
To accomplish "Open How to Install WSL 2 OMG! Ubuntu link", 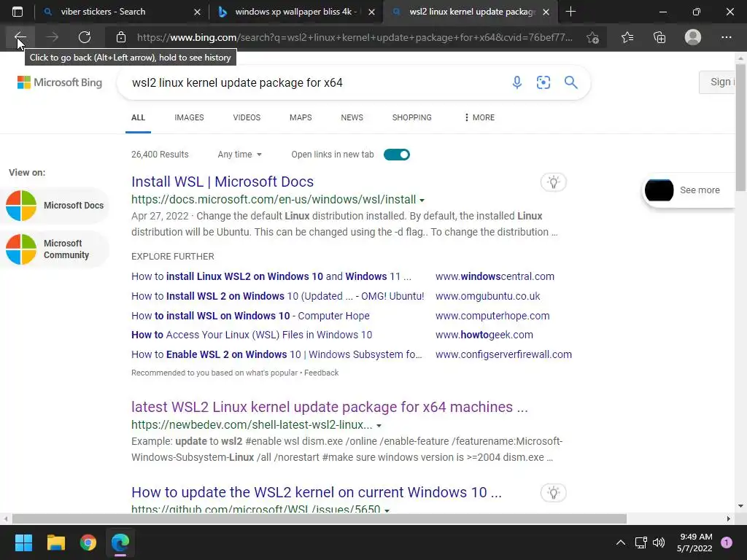I will click(278, 296).
